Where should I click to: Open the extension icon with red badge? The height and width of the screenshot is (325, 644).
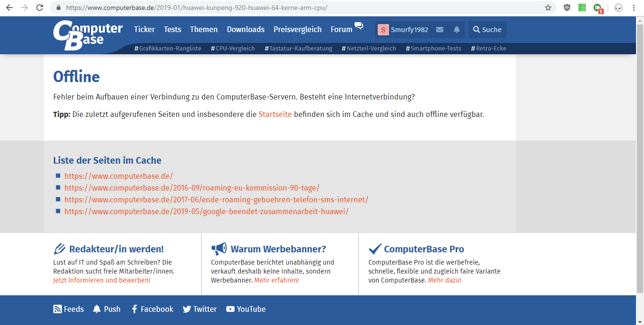(x=598, y=8)
